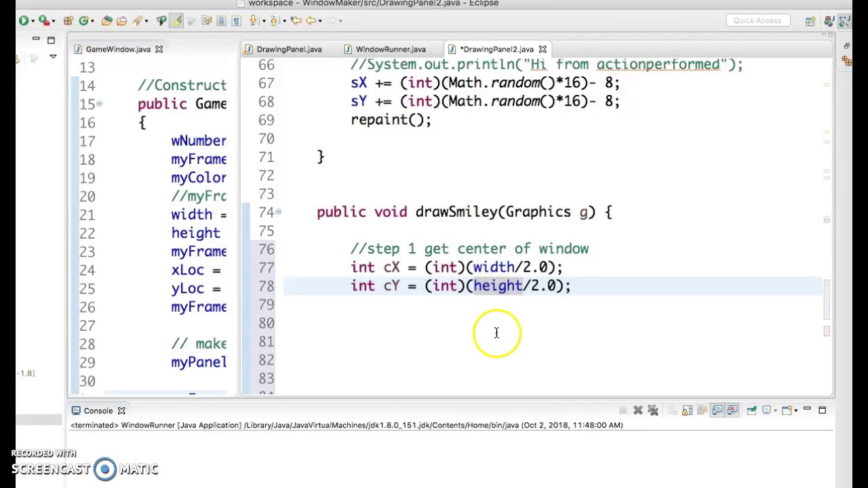The width and height of the screenshot is (868, 488).
Task: Toggle Show Whitespace Characters icon
Action: click(236, 20)
